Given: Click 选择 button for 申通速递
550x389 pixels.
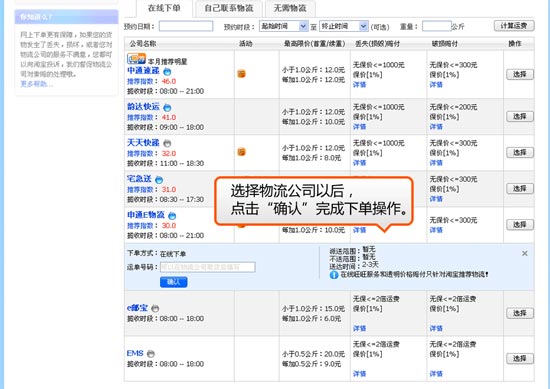Looking at the screenshot, I should coord(519,74).
